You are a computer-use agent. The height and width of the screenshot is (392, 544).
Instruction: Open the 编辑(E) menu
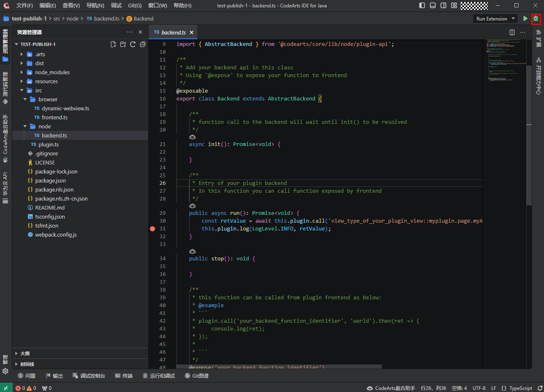48,6
